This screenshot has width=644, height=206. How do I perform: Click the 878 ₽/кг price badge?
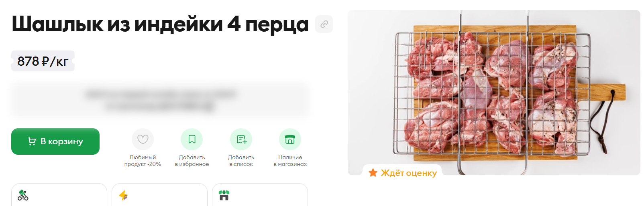[x=43, y=61]
